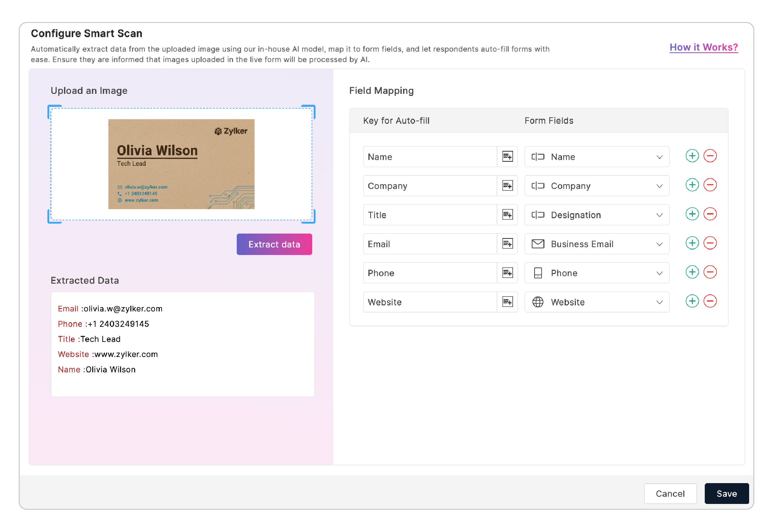Click insert-key icon beside Website key field
Image resolution: width=773 pixels, height=532 pixels.
pyautogui.click(x=507, y=302)
